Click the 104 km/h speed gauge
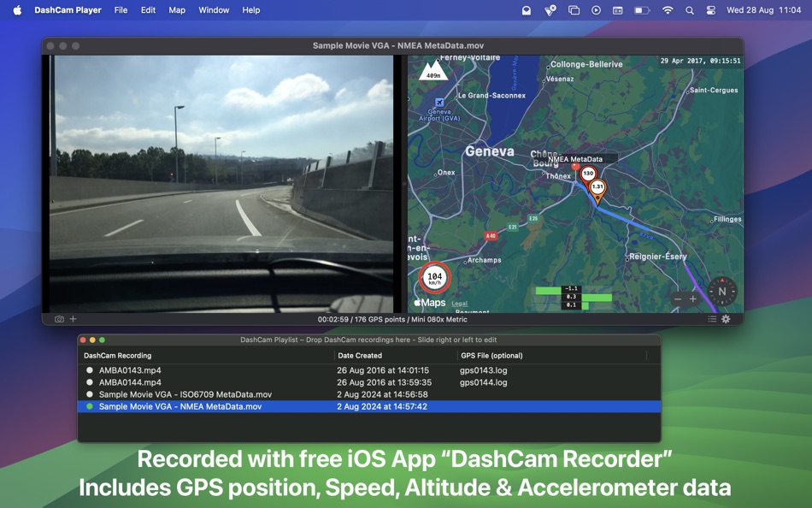 434,278
